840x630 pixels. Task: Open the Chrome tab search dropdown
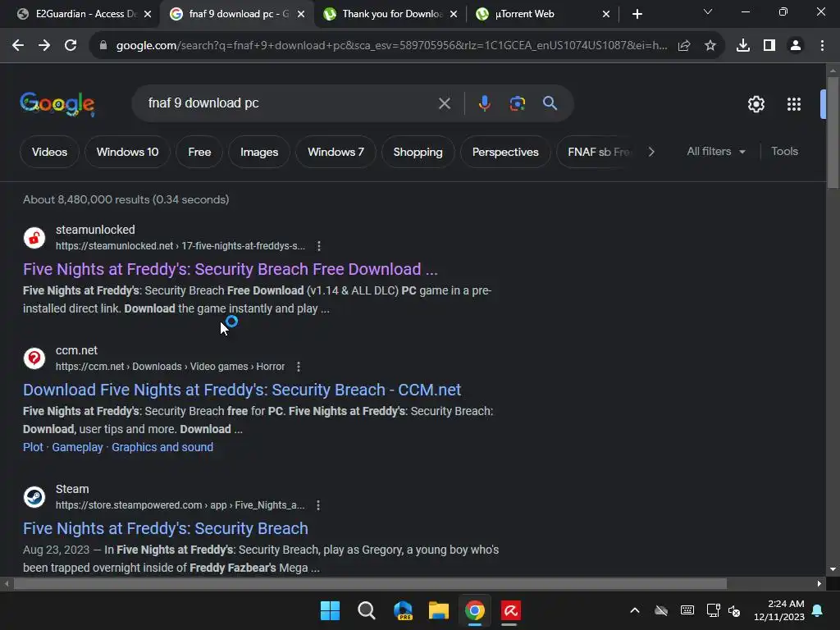click(x=708, y=11)
